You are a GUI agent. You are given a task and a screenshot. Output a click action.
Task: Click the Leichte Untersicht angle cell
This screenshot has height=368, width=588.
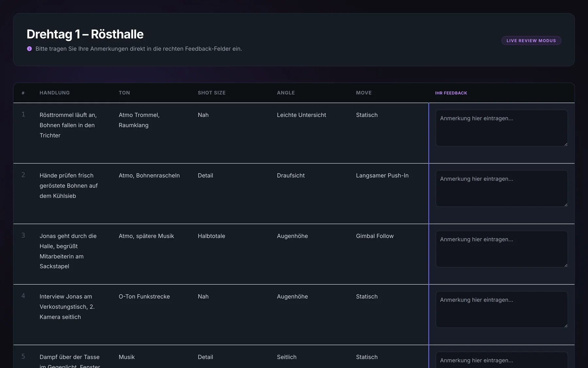(302, 115)
